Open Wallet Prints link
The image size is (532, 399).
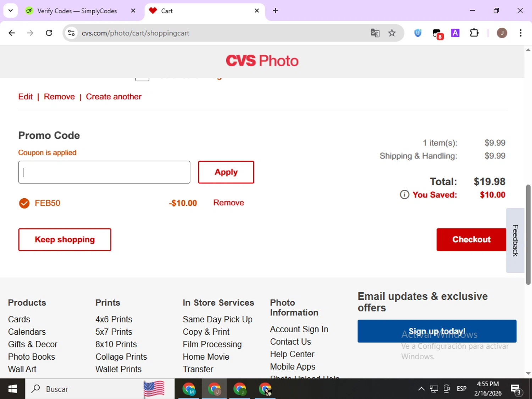[118, 369]
